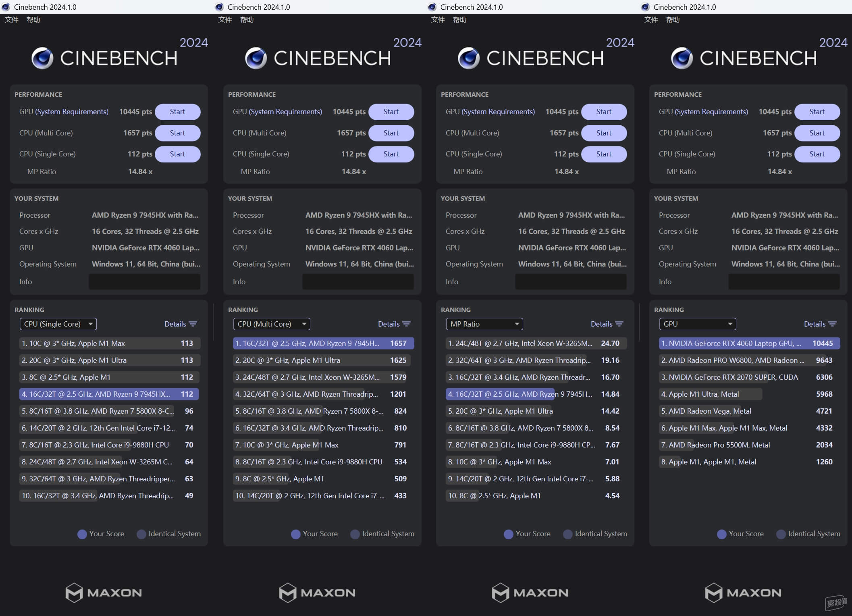Start GPU test in the first window
This screenshot has height=616, width=852.
pyautogui.click(x=178, y=112)
